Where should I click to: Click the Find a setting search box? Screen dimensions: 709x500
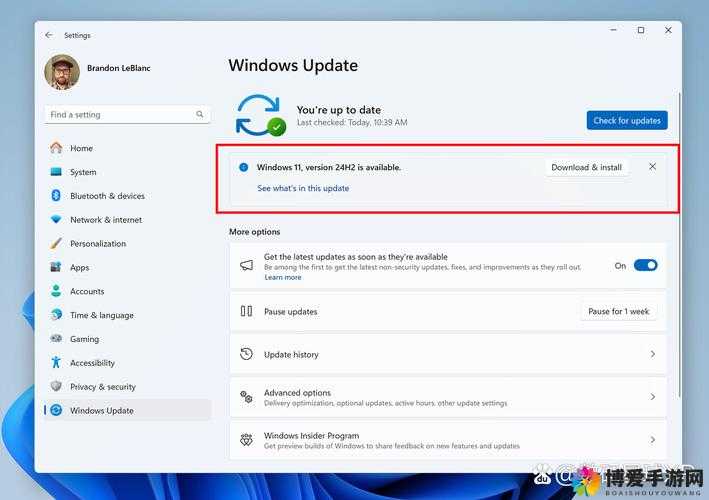pyautogui.click(x=127, y=114)
